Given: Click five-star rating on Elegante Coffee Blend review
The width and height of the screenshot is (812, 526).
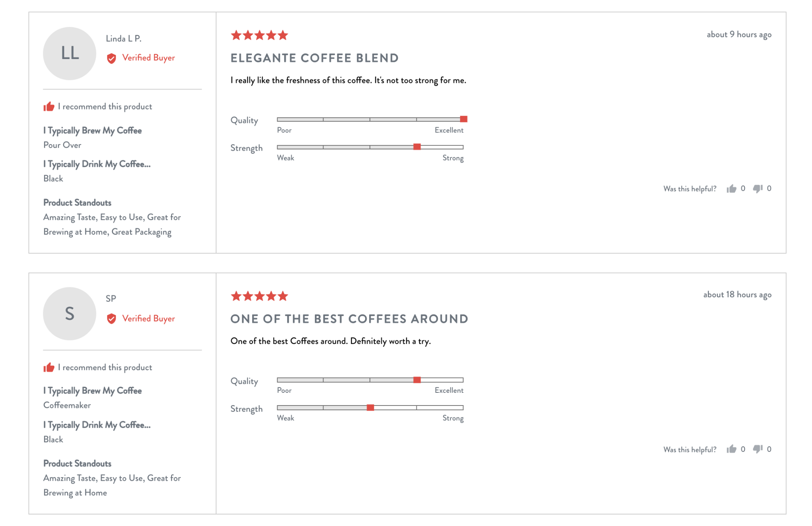Looking at the screenshot, I should 259,35.
